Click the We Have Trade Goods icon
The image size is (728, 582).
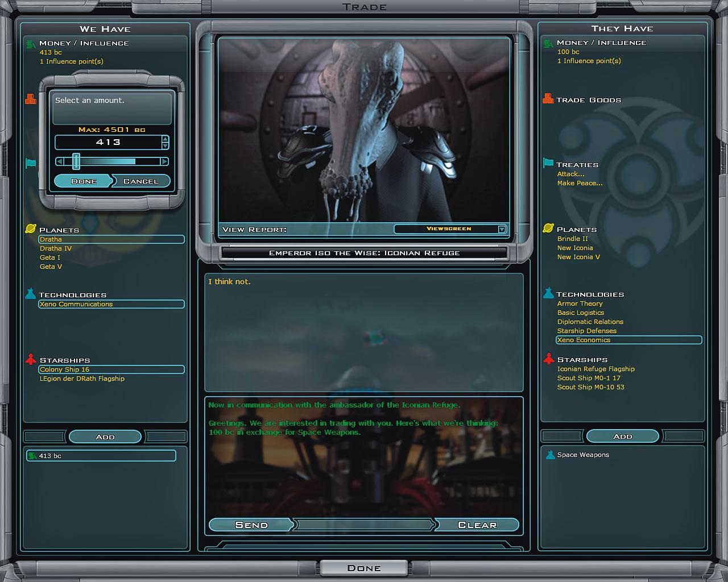pyautogui.click(x=31, y=99)
